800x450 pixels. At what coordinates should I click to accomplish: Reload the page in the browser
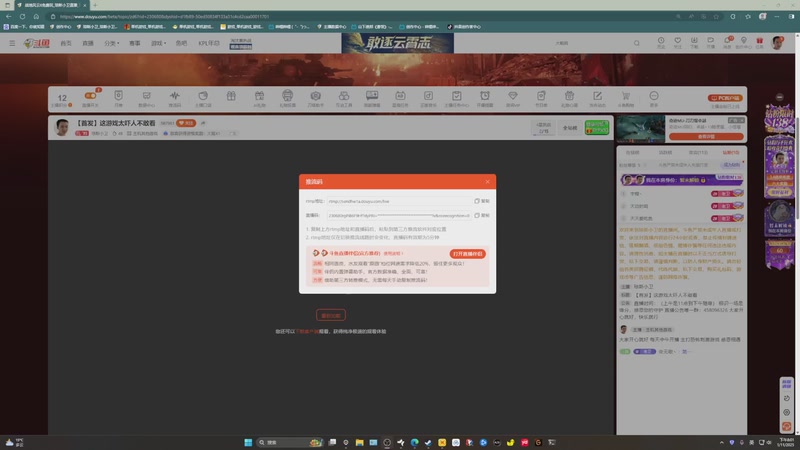(x=22, y=16)
